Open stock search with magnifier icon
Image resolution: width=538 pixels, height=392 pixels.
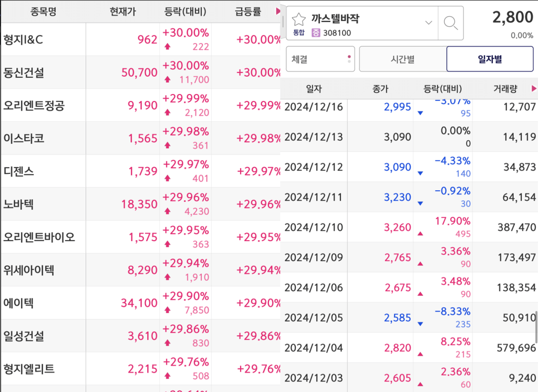tap(450, 23)
